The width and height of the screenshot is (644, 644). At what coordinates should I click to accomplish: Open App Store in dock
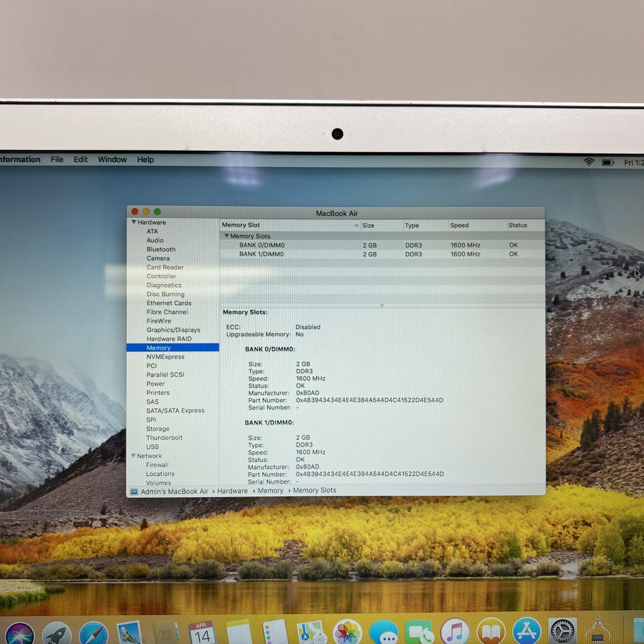pos(527,631)
